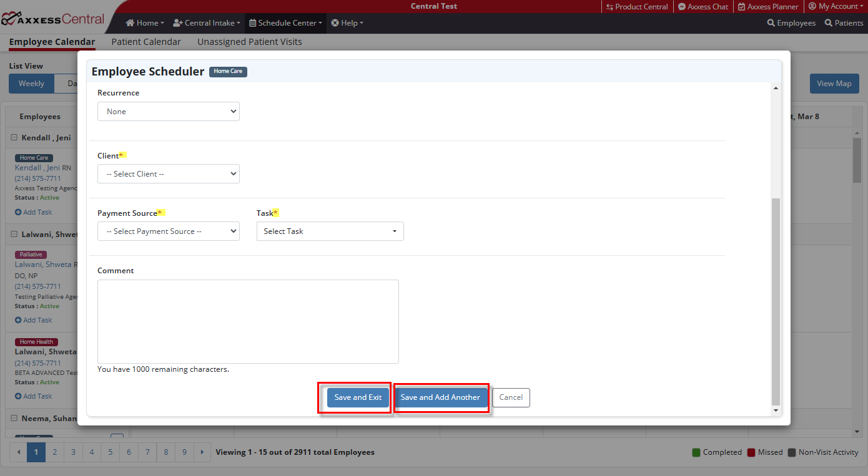
Task: Go to page 9
Action: point(184,452)
